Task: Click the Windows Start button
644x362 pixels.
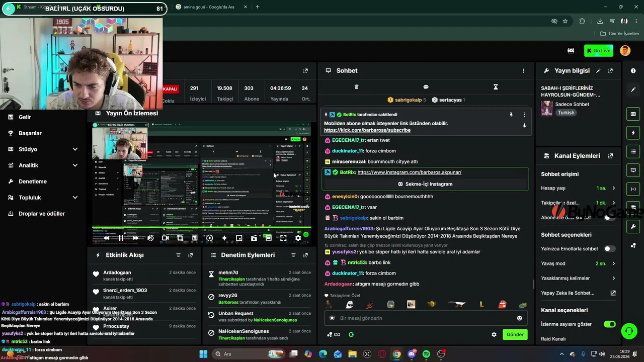Action: [203, 354]
